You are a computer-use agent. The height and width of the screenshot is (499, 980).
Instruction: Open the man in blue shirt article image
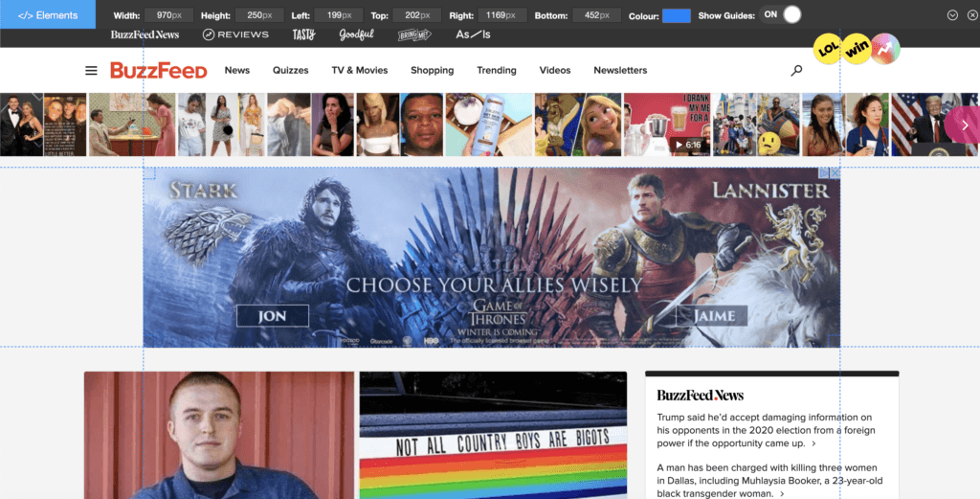[x=219, y=435]
